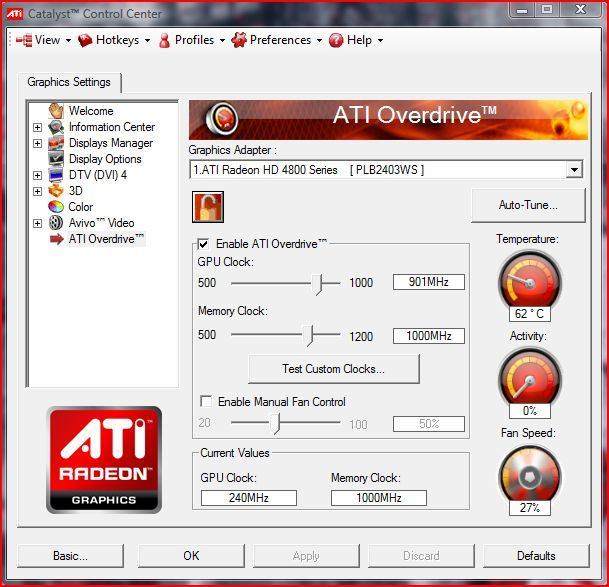609x587 pixels.
Task: Click the unlock padlock icon
Action: [208, 207]
